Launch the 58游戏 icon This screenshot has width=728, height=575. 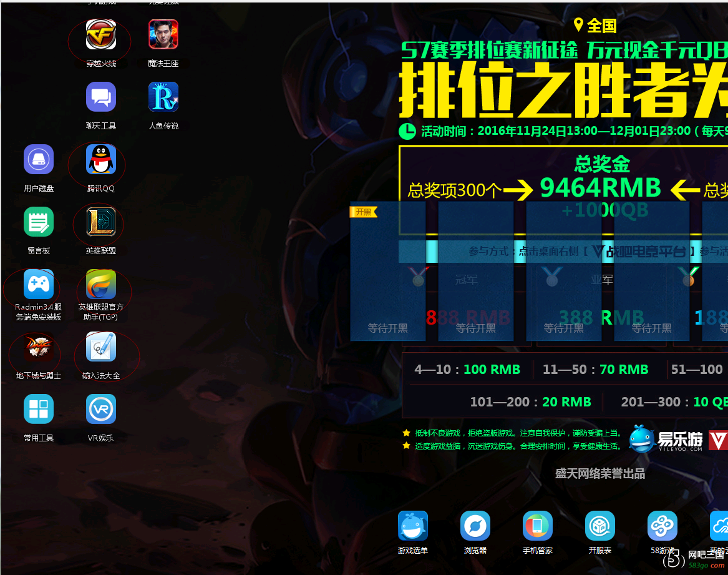coord(662,526)
